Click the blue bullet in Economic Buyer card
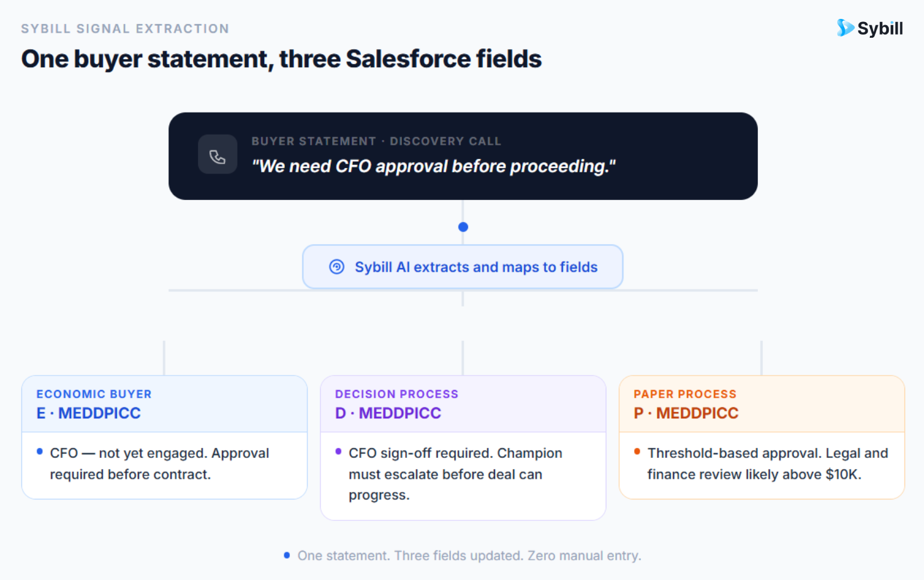 tap(40, 452)
